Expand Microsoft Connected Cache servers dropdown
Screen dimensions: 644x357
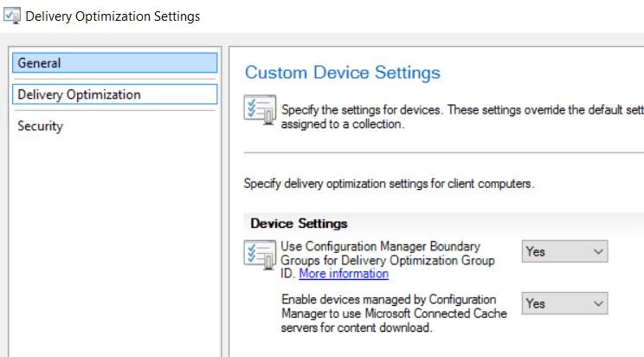(564, 303)
